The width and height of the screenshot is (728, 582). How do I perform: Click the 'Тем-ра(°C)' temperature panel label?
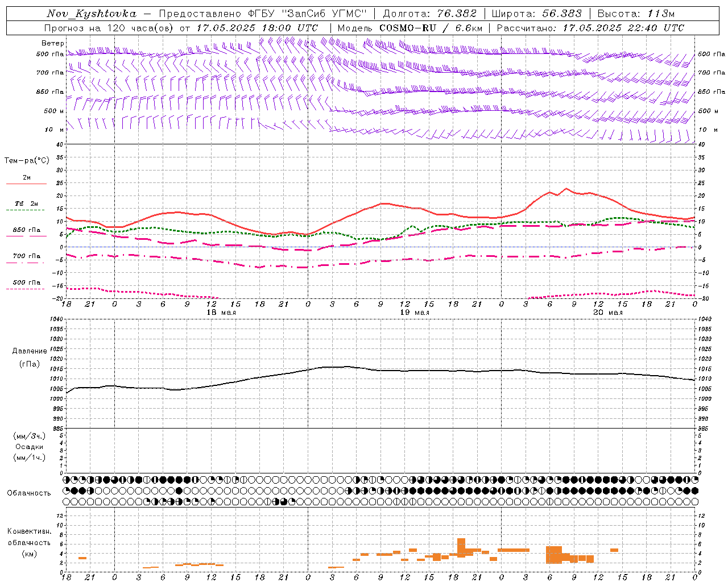(27, 161)
